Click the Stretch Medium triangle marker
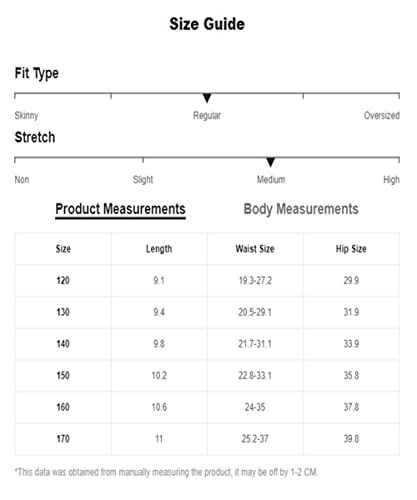Viewport: 417px width, 500px height. click(x=271, y=162)
